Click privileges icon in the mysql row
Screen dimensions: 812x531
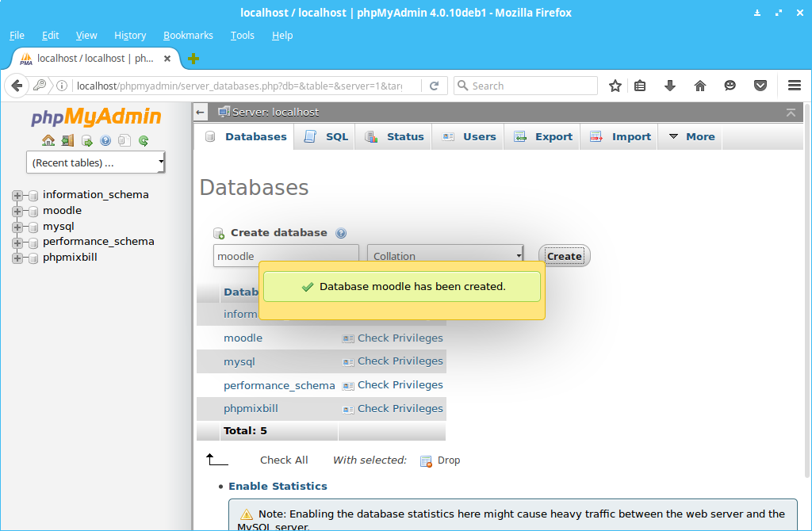[348, 361]
